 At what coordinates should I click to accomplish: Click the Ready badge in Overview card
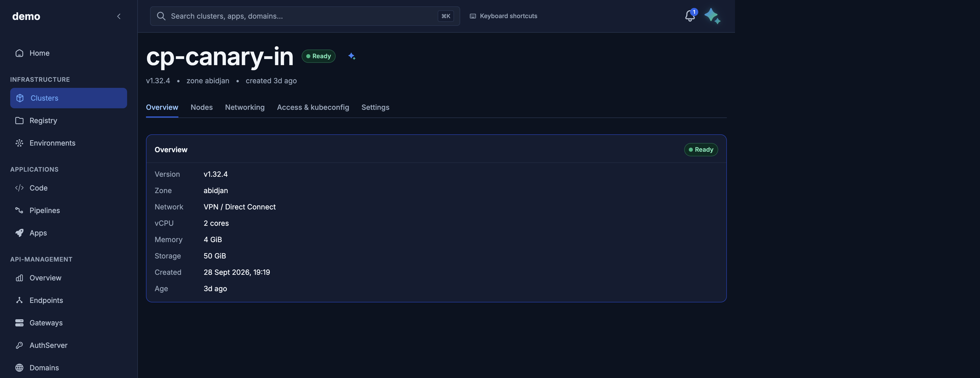(x=701, y=150)
